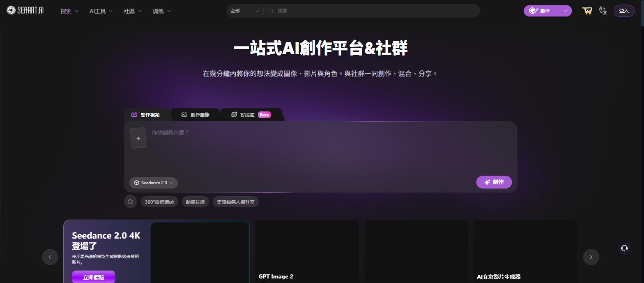Switch to the 智能體 Beta tab
Screen dimensions: 644x283
point(251,115)
